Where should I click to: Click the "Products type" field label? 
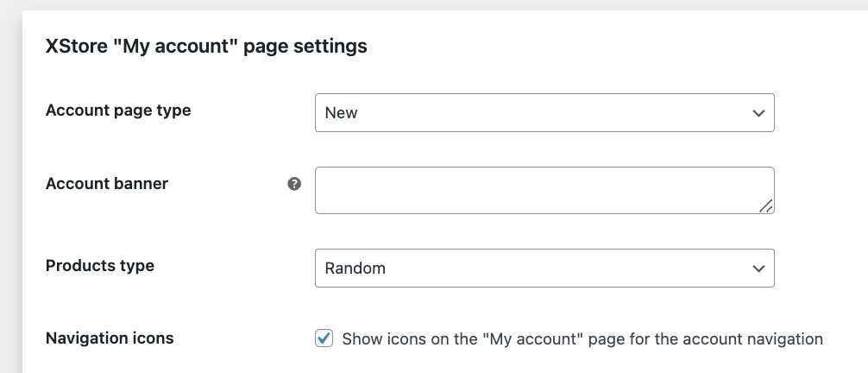pyautogui.click(x=99, y=266)
